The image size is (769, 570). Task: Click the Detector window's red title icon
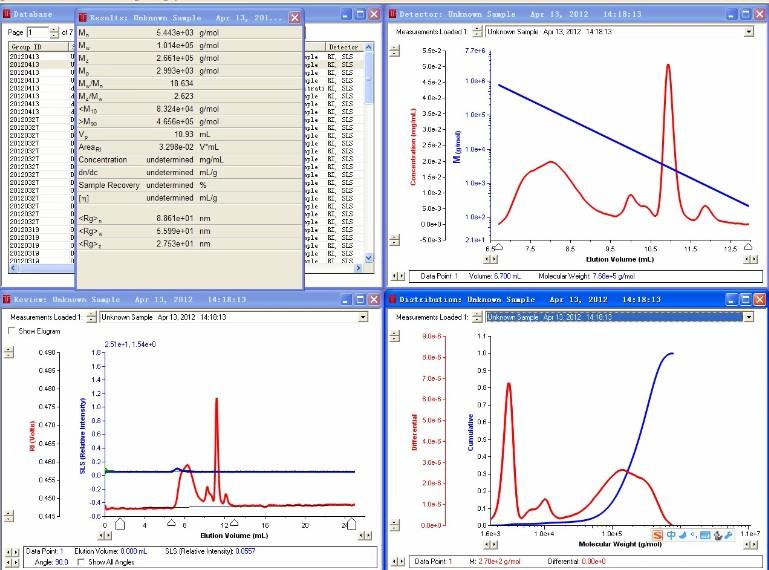pyautogui.click(x=393, y=14)
